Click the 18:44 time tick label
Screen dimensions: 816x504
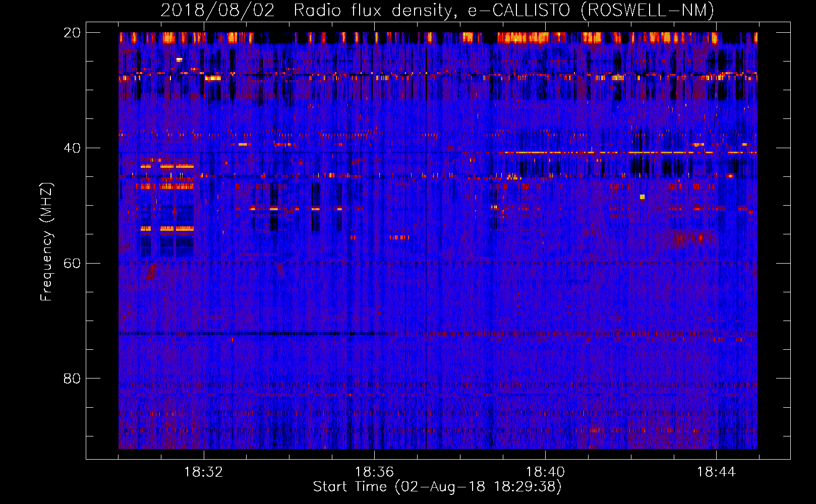pos(716,472)
